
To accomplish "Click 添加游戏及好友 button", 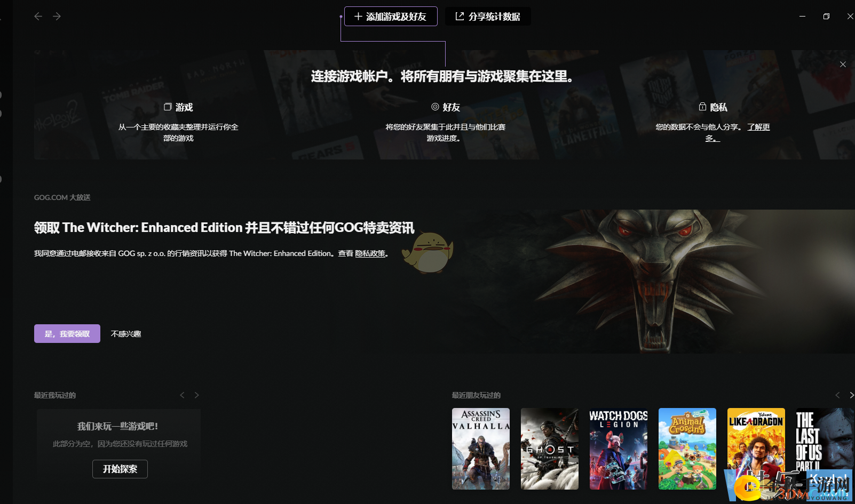I will coord(391,17).
